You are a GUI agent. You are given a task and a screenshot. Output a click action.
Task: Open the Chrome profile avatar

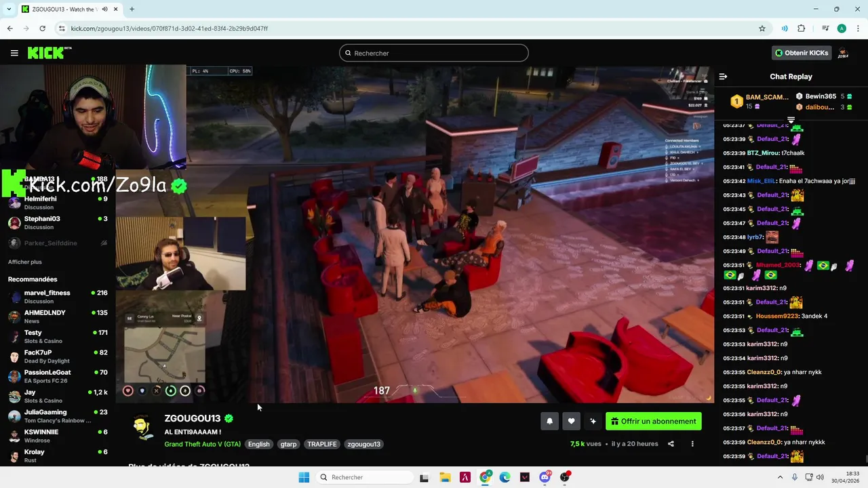point(842,28)
